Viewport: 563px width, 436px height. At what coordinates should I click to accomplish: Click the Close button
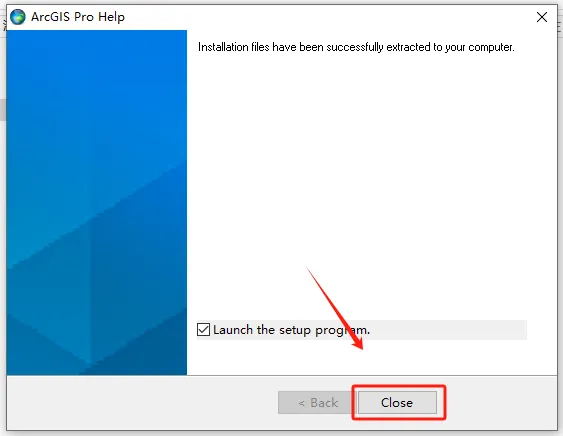click(x=397, y=402)
